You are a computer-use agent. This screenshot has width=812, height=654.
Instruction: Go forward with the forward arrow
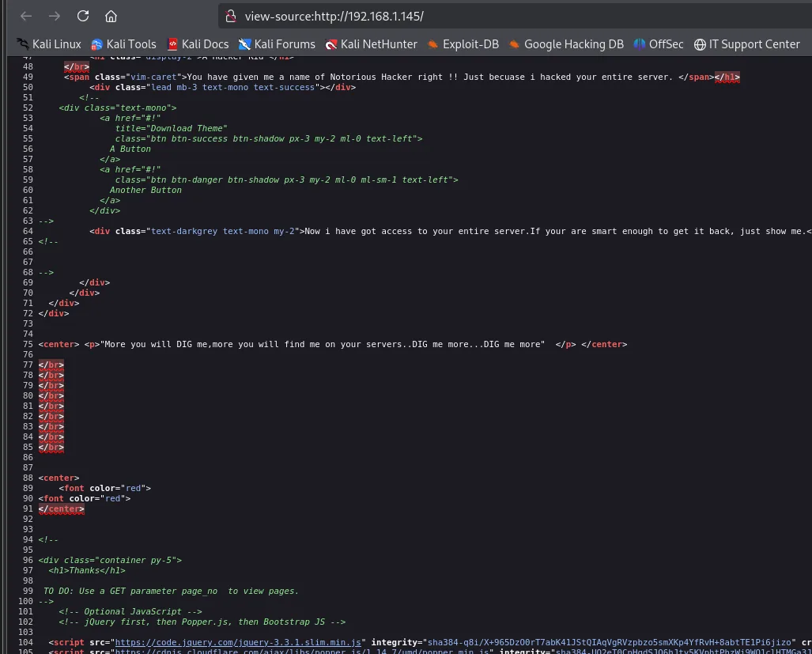[55, 16]
